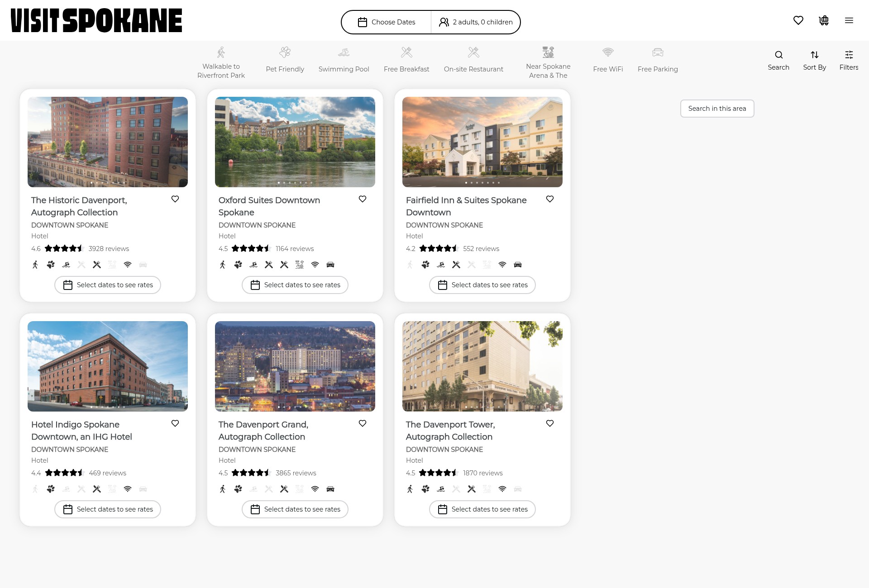Favorite Oxford Suites Downtown Spokane
The image size is (869, 588).
pyautogui.click(x=363, y=199)
